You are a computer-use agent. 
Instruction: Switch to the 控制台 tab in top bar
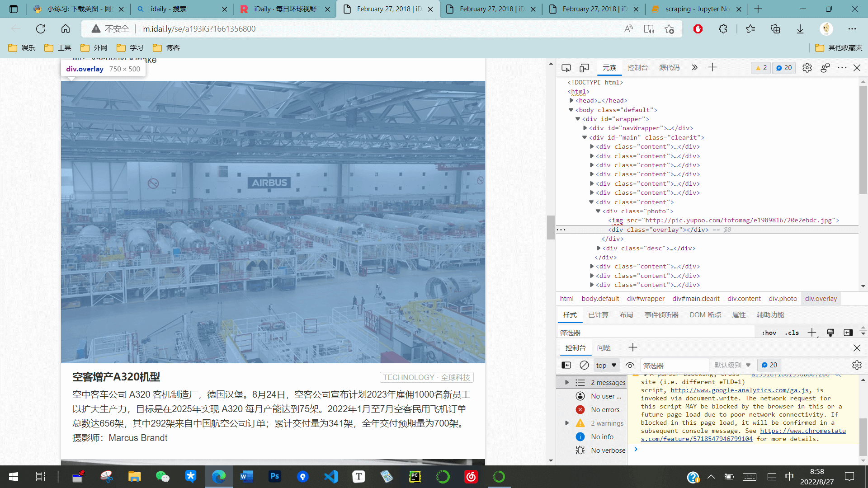pos(637,68)
